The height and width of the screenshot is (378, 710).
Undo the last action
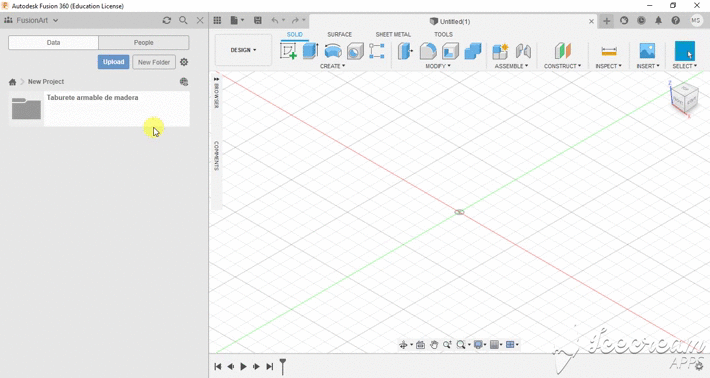pyautogui.click(x=275, y=20)
